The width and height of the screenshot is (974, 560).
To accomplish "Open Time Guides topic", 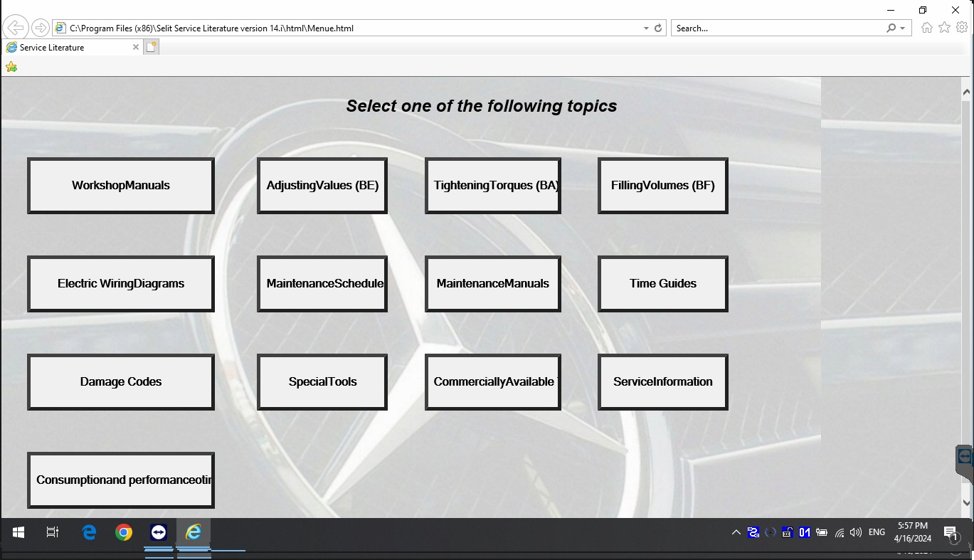I will click(x=663, y=284).
